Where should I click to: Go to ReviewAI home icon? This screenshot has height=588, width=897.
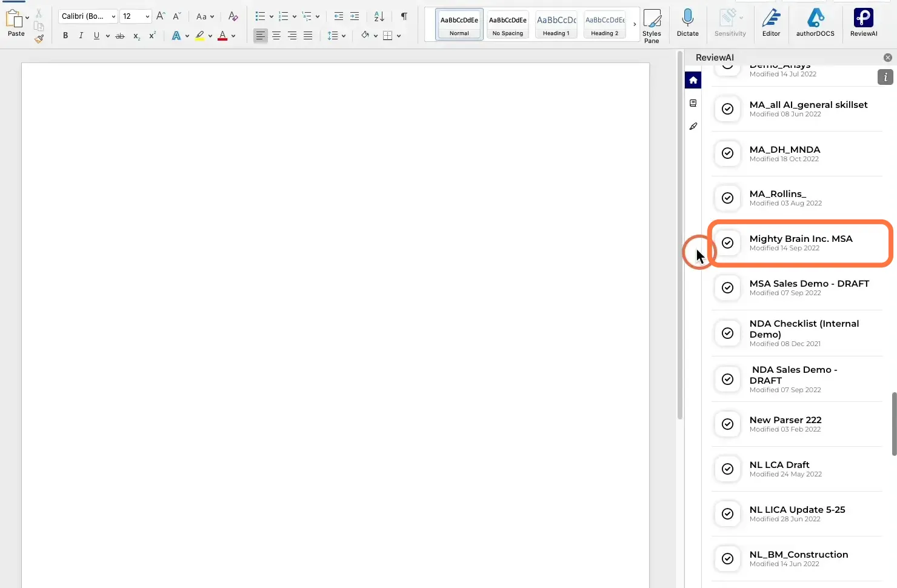[693, 80]
